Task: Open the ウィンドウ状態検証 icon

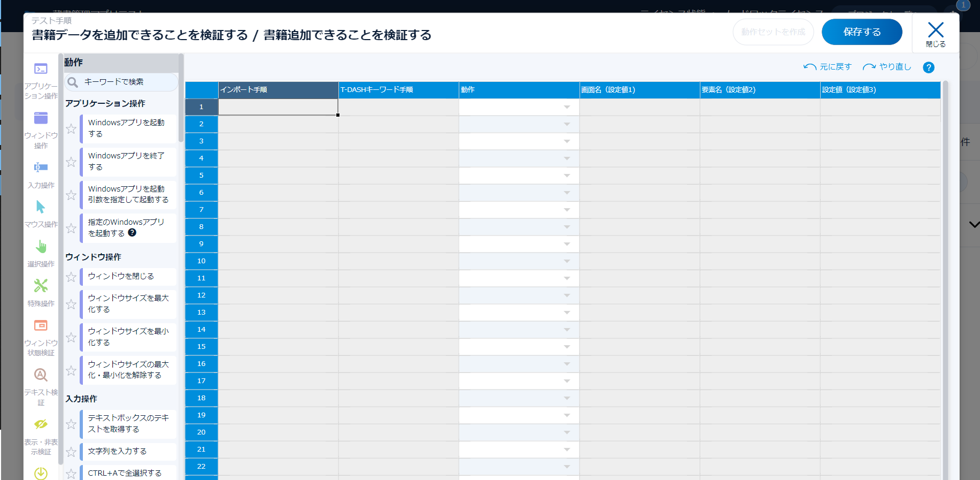Action: pyautogui.click(x=41, y=325)
